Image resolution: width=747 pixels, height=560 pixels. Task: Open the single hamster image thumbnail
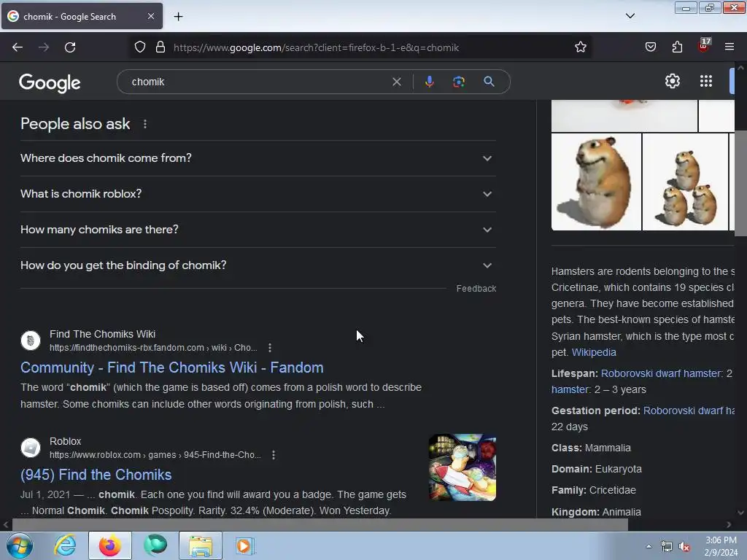coord(596,182)
